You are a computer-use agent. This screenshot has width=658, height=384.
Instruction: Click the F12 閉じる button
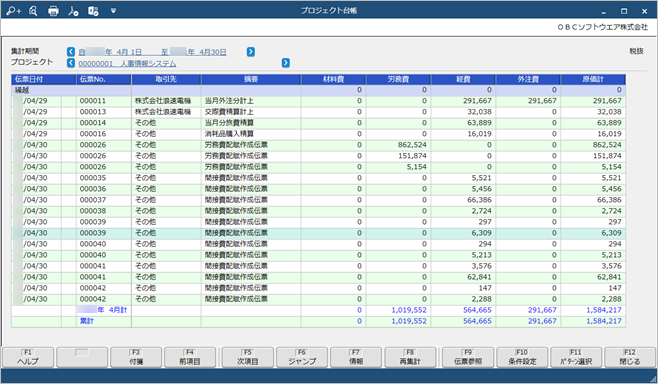pyautogui.click(x=630, y=357)
